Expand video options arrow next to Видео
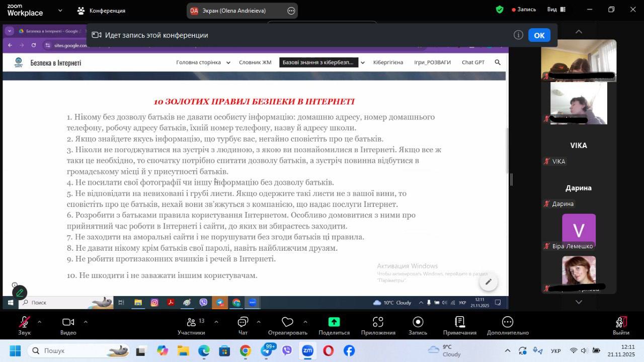 point(86,322)
